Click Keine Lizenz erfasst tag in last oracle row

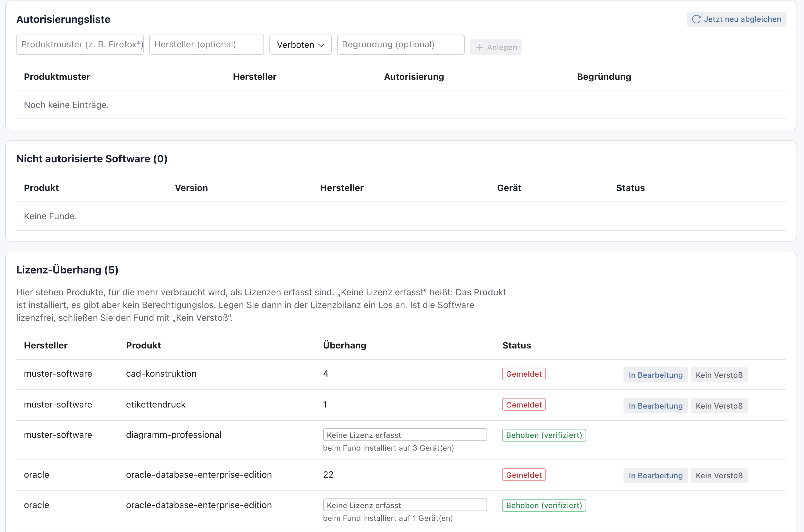coord(405,505)
